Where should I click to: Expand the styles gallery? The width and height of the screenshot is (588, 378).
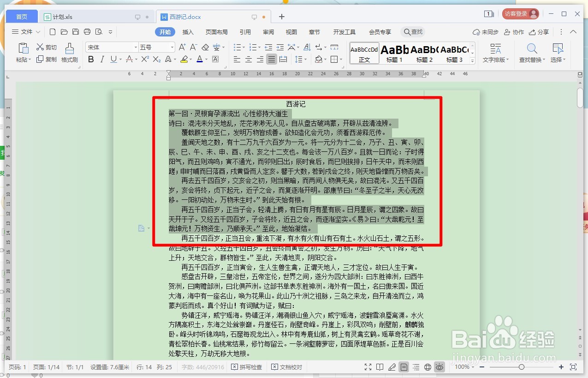pos(473,61)
